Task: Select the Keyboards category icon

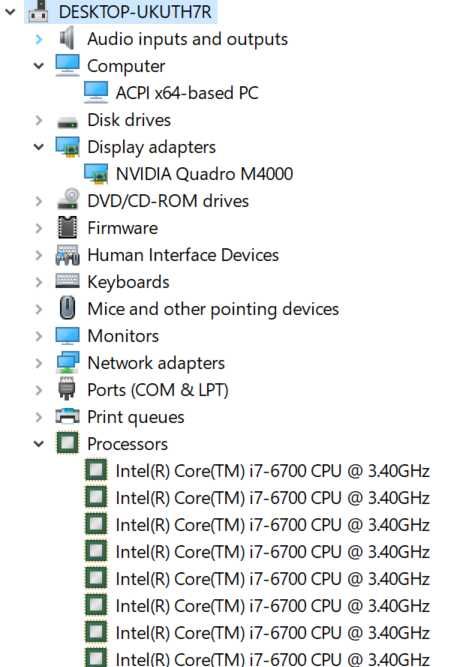Action: (x=67, y=281)
